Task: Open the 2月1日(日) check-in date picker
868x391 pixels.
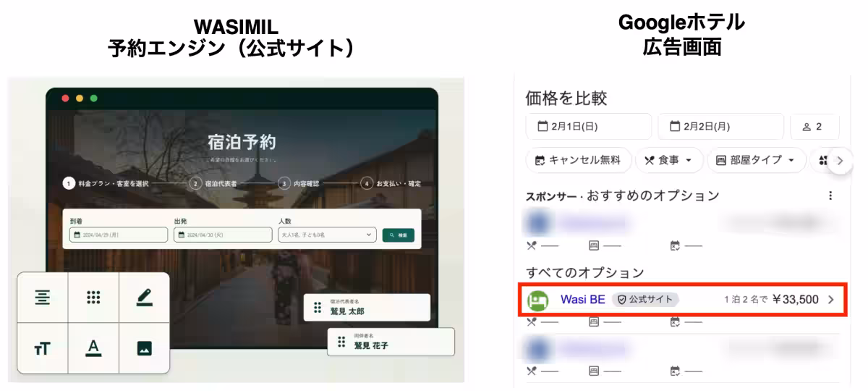Action: 589,127
